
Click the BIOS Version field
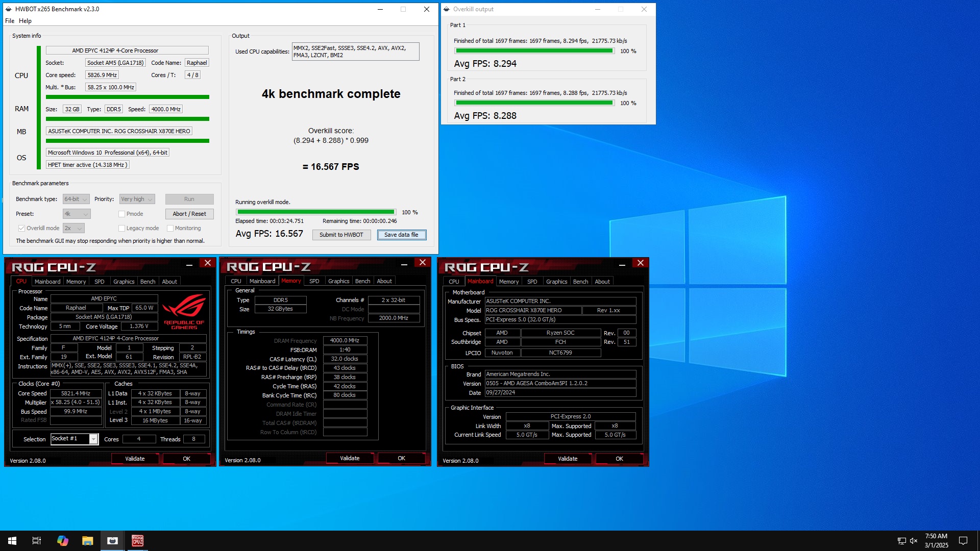click(560, 383)
